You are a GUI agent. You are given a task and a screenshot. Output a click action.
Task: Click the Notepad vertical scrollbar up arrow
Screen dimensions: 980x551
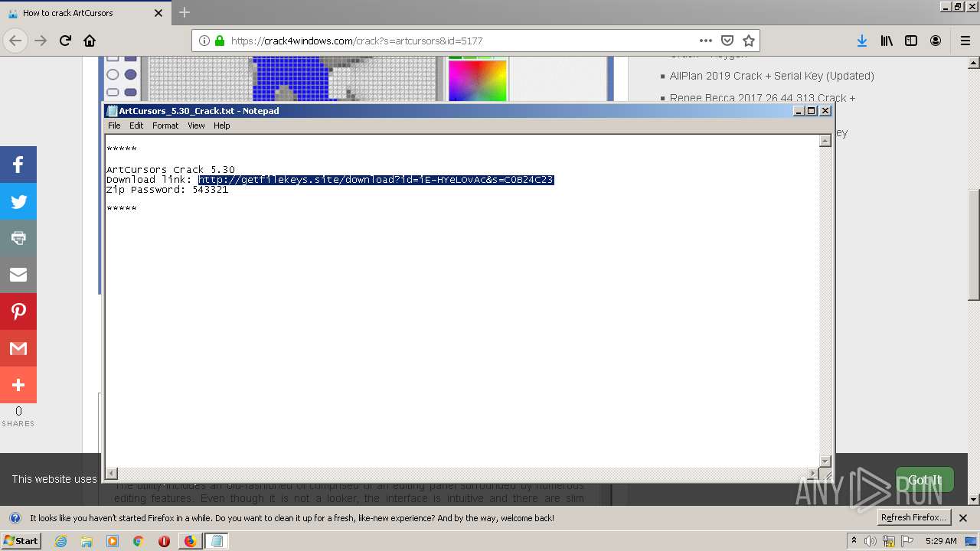[825, 141]
